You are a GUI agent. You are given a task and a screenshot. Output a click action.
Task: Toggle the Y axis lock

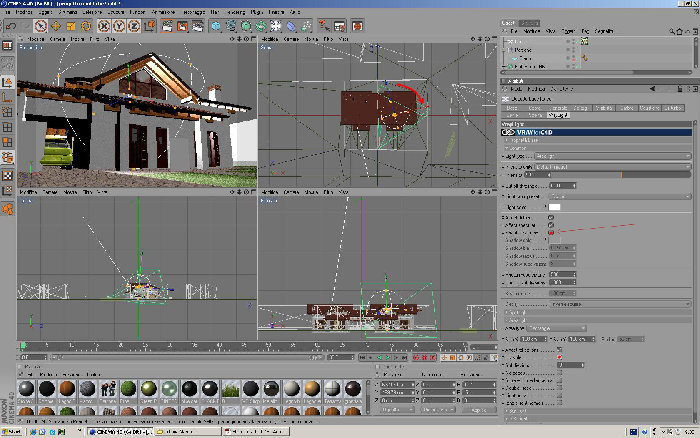[x=119, y=26]
